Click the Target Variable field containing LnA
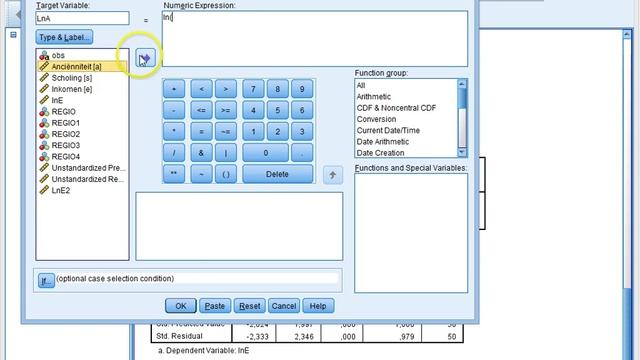 click(82, 18)
